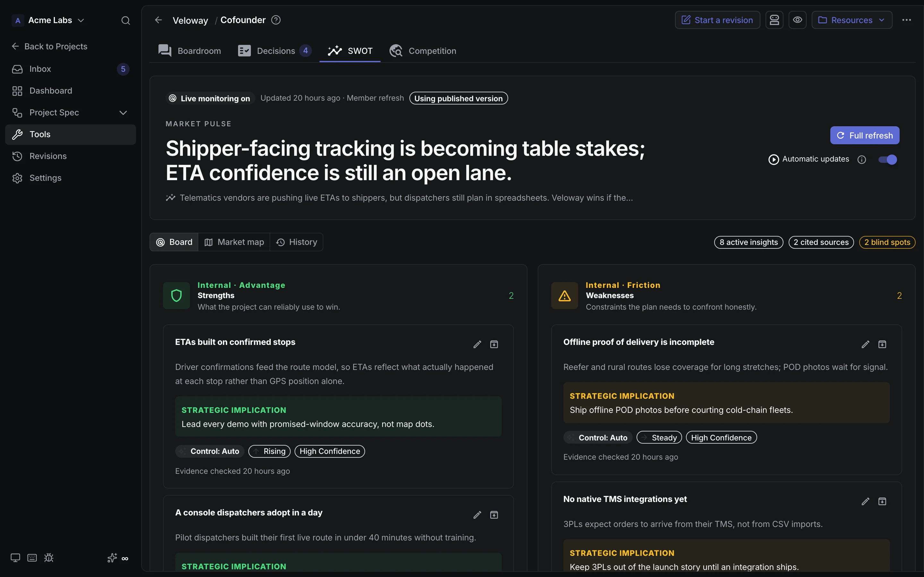Toggle the Automatic updates switch
924x577 pixels.
pos(887,160)
